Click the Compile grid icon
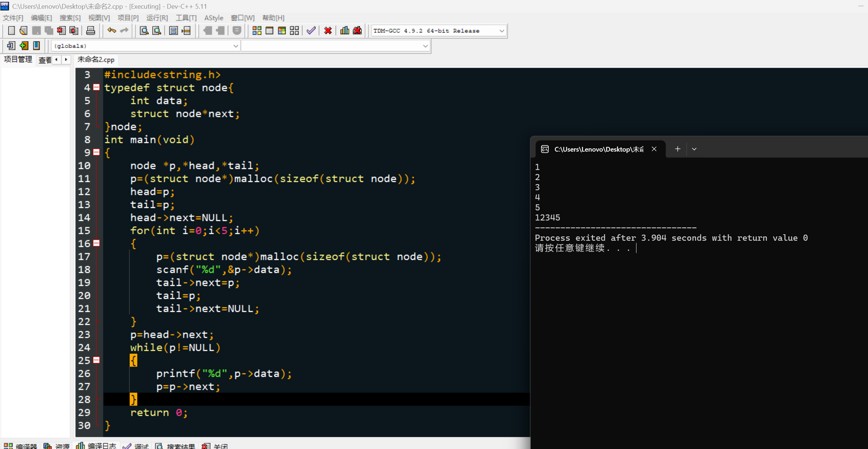The image size is (868, 449). click(x=257, y=31)
